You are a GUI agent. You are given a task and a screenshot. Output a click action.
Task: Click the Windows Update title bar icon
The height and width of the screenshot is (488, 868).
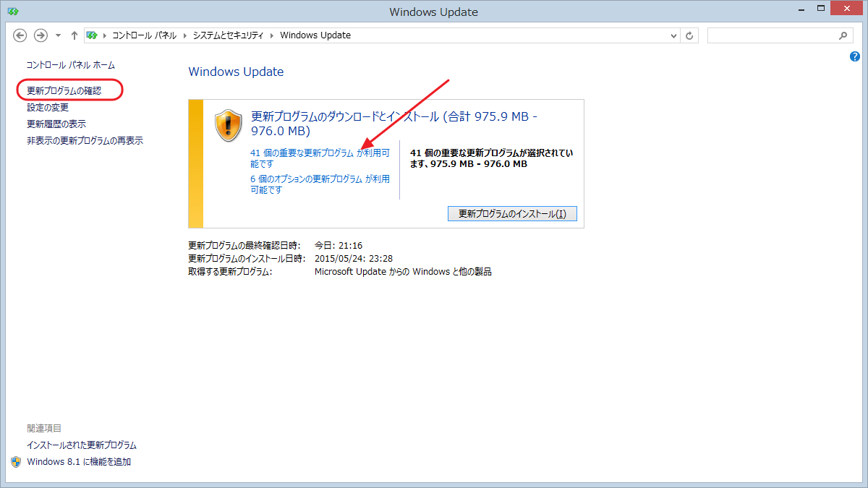point(13,12)
